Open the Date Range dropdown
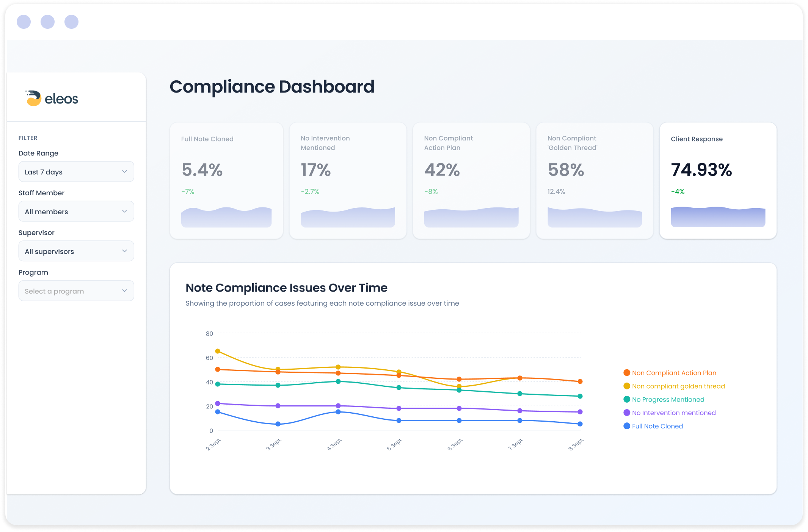 76,172
